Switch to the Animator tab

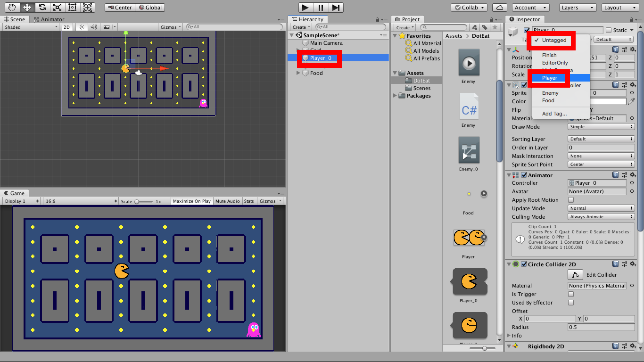coord(49,19)
